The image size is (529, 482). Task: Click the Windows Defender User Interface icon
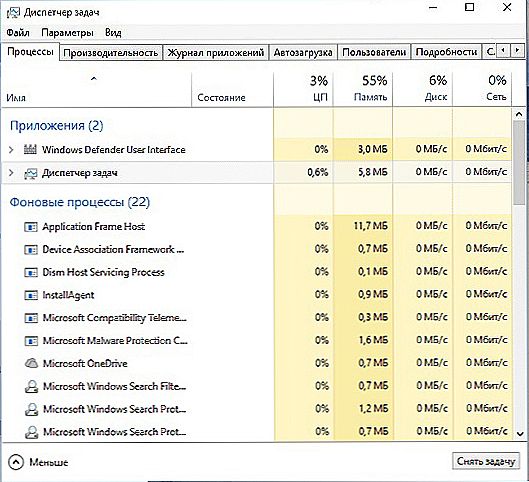[x=30, y=149]
